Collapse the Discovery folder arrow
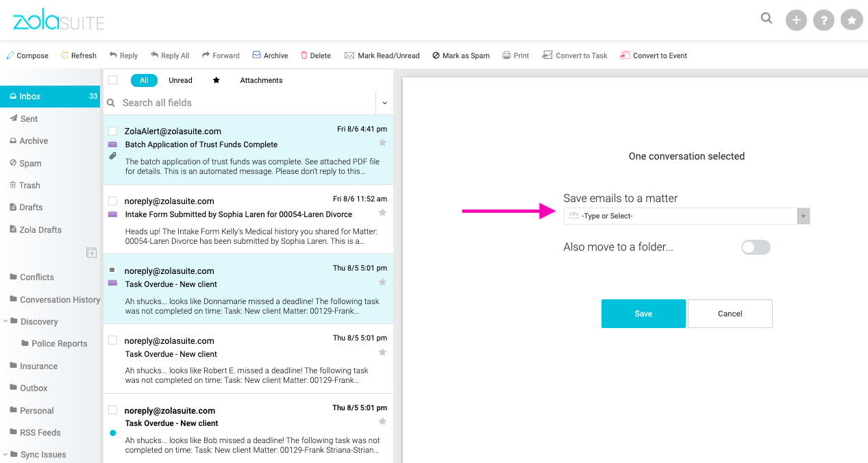 pyautogui.click(x=5, y=321)
